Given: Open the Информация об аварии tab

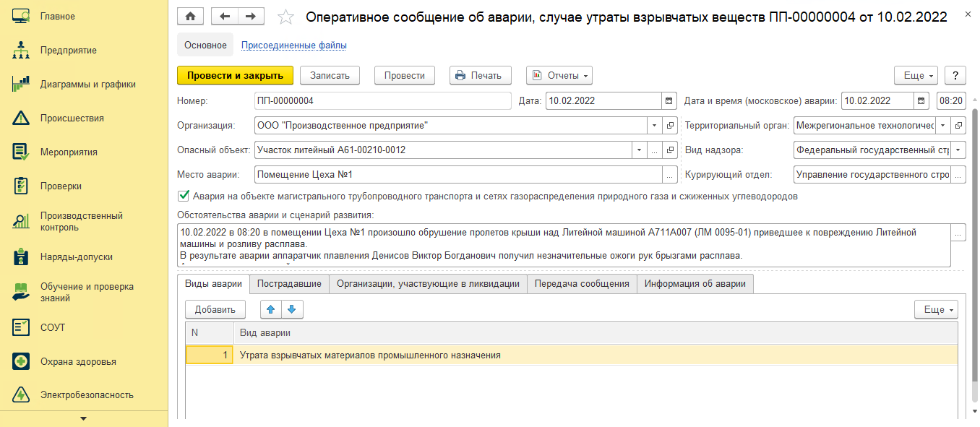Looking at the screenshot, I should pyautogui.click(x=695, y=284).
